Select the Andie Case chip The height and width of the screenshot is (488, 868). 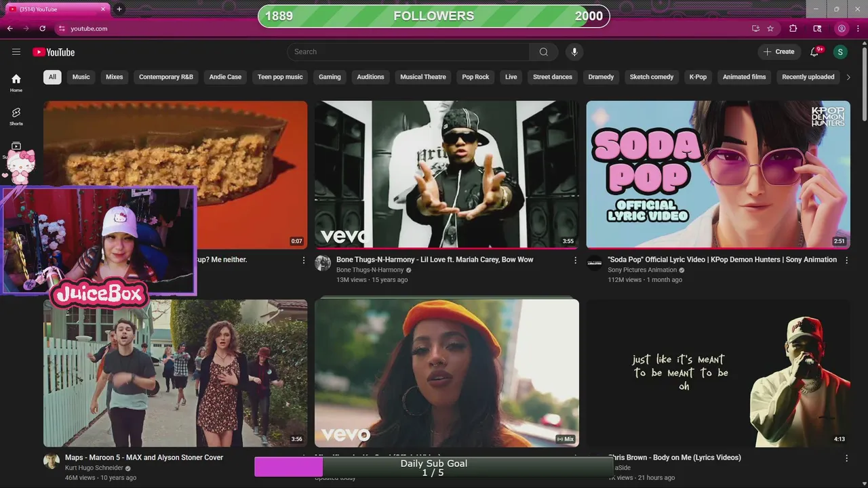pos(225,77)
